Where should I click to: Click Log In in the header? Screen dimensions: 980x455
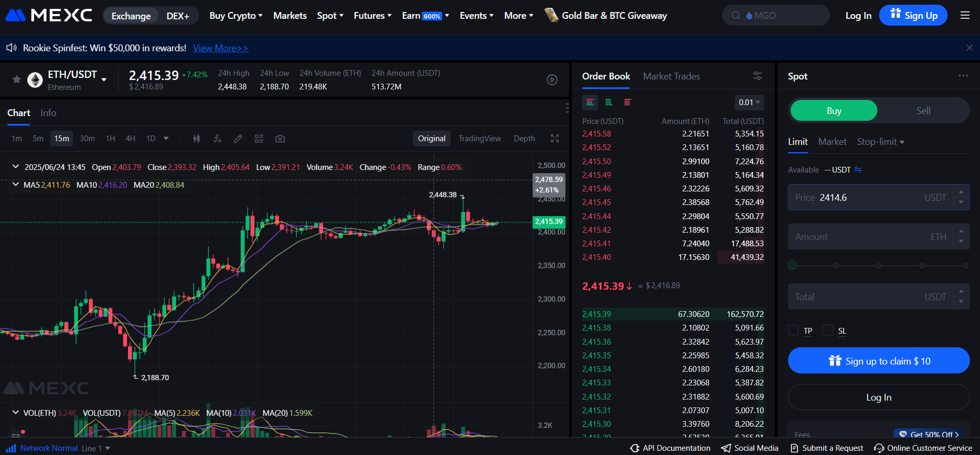[x=858, y=16]
